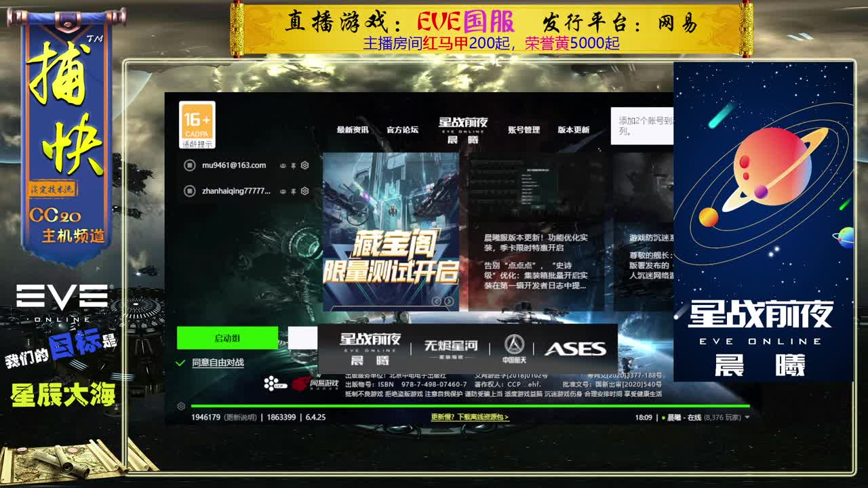Click the 中国航天 emblem in the overlay
The width and height of the screenshot is (868, 488).
pyautogui.click(x=514, y=348)
